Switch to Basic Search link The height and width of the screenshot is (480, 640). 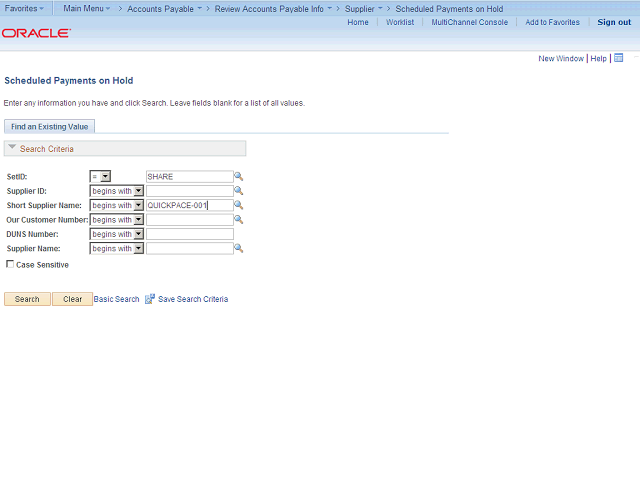point(116,299)
